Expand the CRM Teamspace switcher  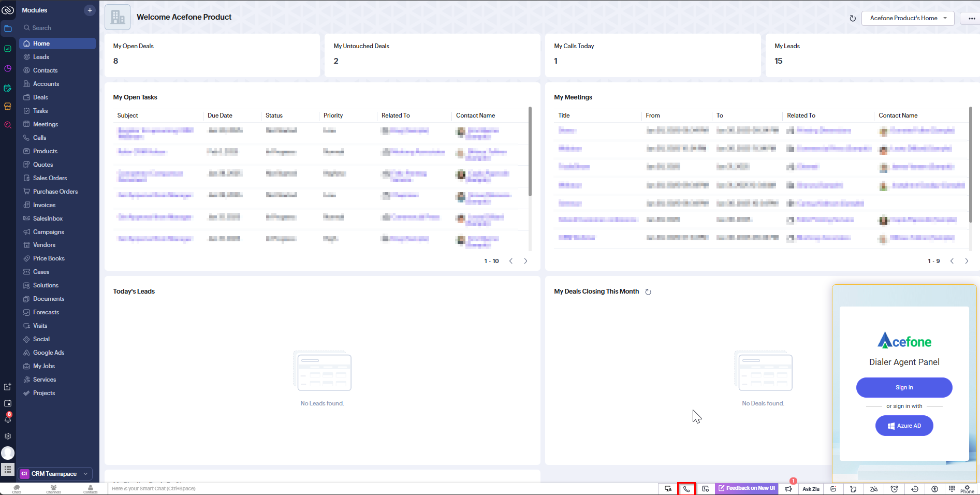55,474
